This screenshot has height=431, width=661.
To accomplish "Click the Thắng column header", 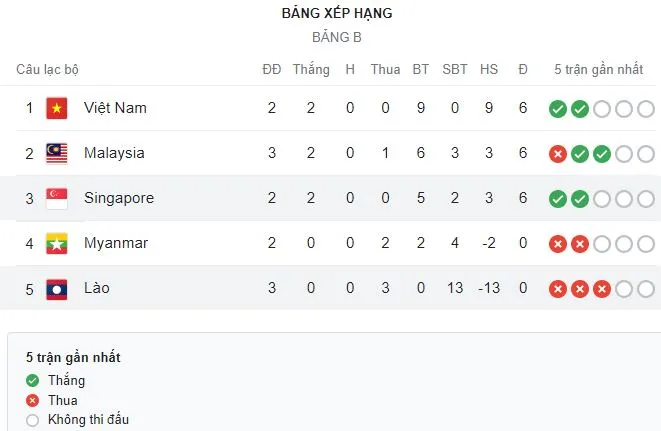I will click(311, 69).
